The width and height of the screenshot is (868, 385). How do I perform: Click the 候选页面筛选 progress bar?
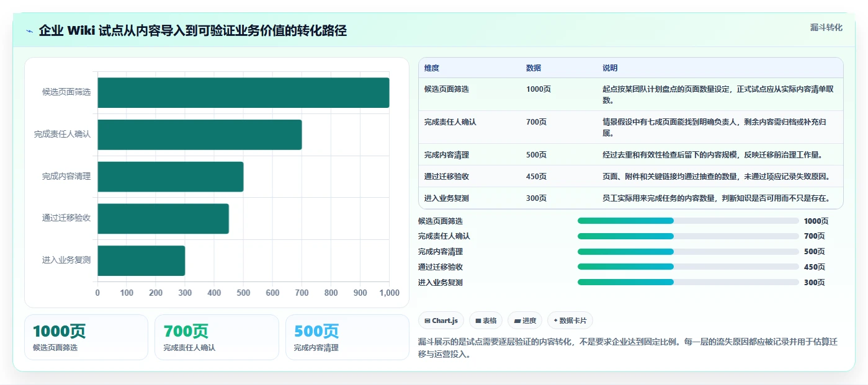(688, 221)
